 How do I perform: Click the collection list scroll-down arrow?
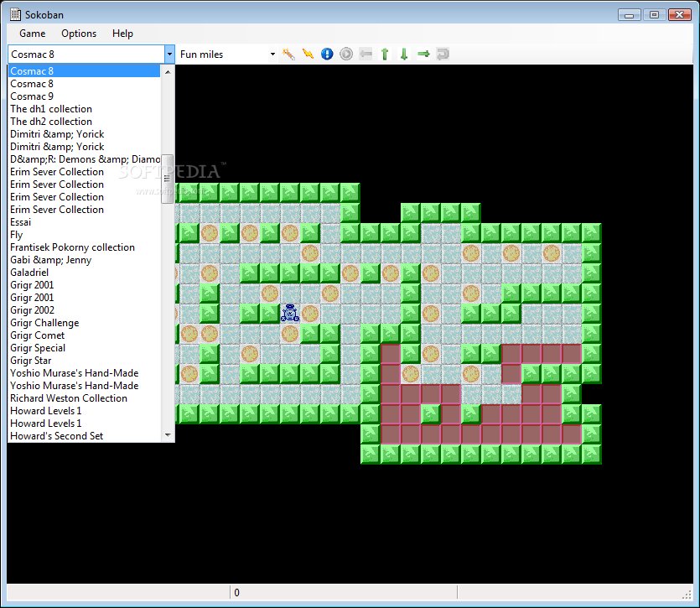click(168, 435)
